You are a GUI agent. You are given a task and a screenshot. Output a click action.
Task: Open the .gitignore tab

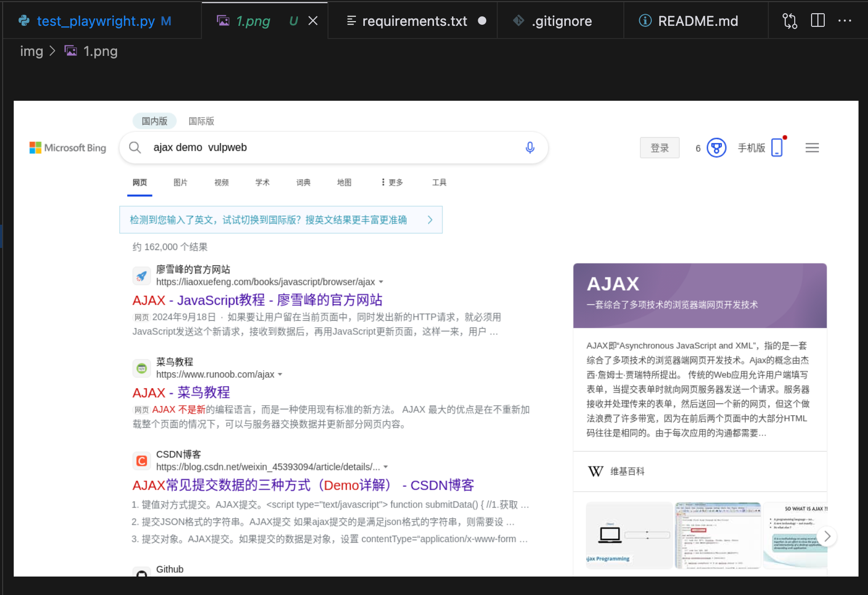tap(561, 21)
